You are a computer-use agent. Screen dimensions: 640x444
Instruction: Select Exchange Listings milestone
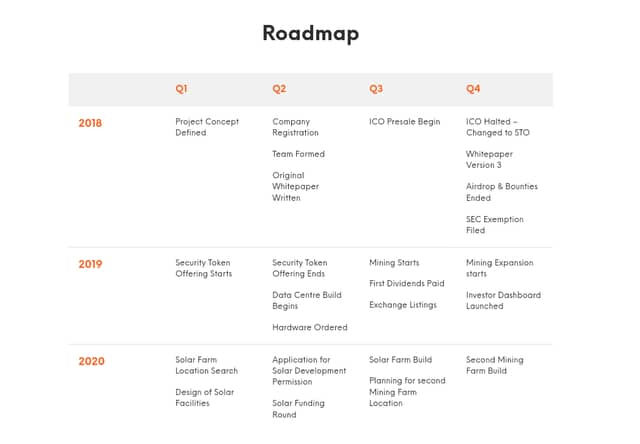click(x=403, y=305)
